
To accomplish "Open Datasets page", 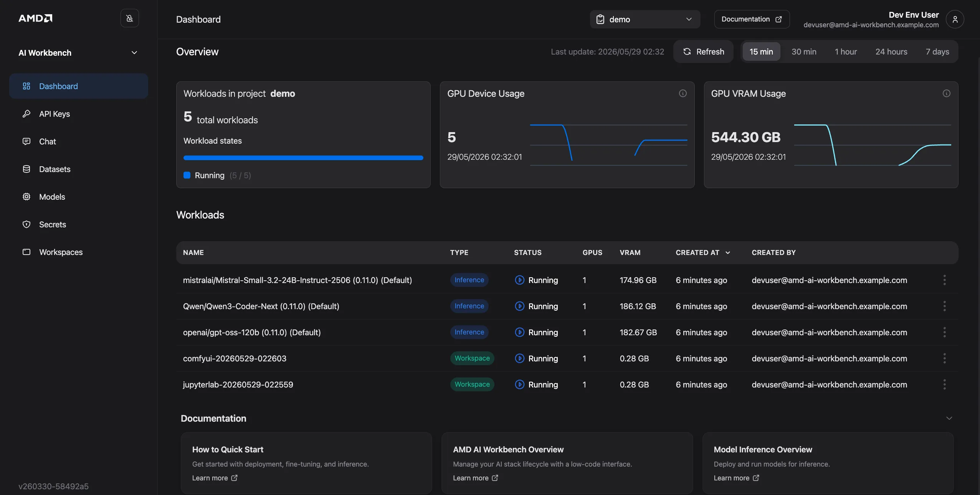I will pos(79,169).
